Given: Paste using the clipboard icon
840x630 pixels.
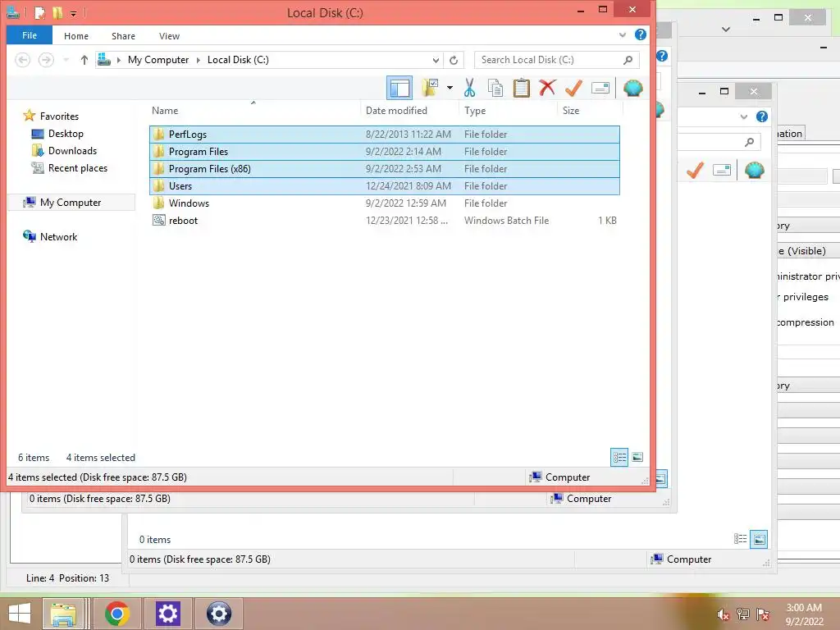Looking at the screenshot, I should tap(521, 88).
